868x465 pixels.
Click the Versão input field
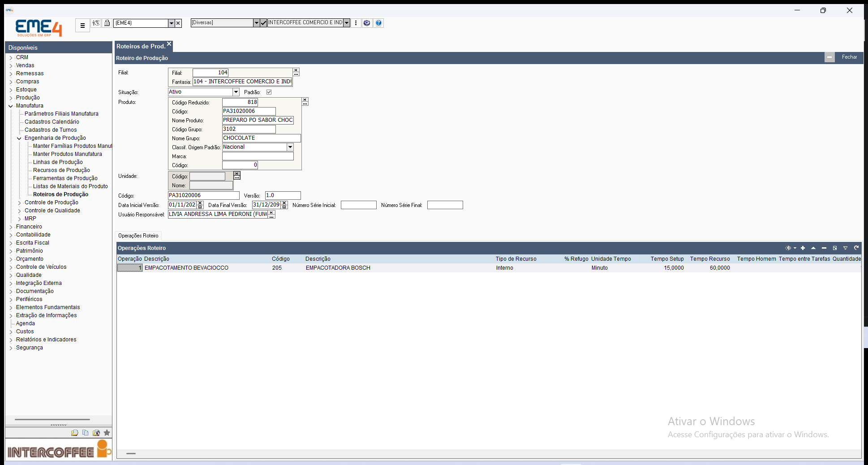click(x=283, y=195)
